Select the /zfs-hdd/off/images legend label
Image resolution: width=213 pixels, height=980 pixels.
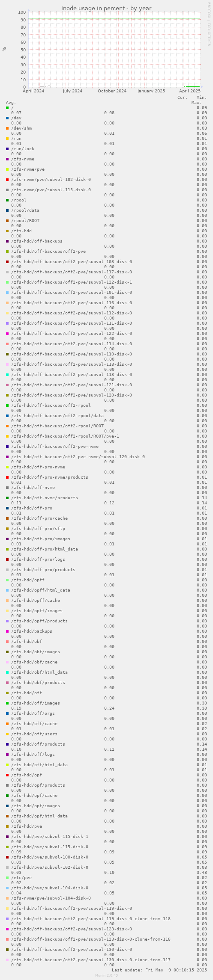coord(36,703)
